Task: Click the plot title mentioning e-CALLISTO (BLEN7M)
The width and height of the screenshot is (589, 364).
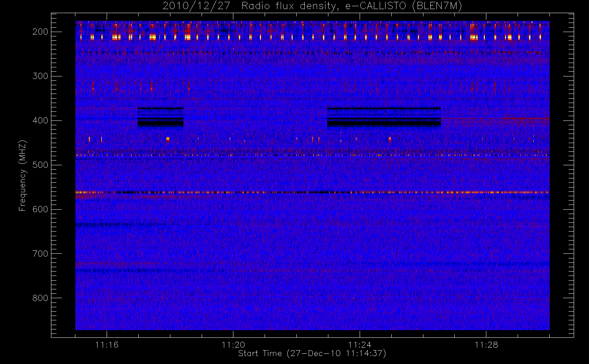Action: pyautogui.click(x=312, y=6)
